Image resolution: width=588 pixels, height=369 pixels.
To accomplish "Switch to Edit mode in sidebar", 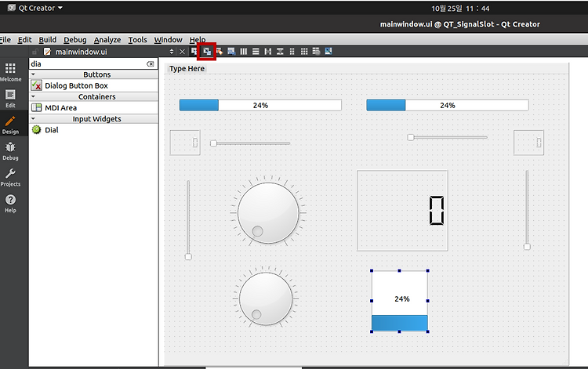I will click(x=10, y=99).
